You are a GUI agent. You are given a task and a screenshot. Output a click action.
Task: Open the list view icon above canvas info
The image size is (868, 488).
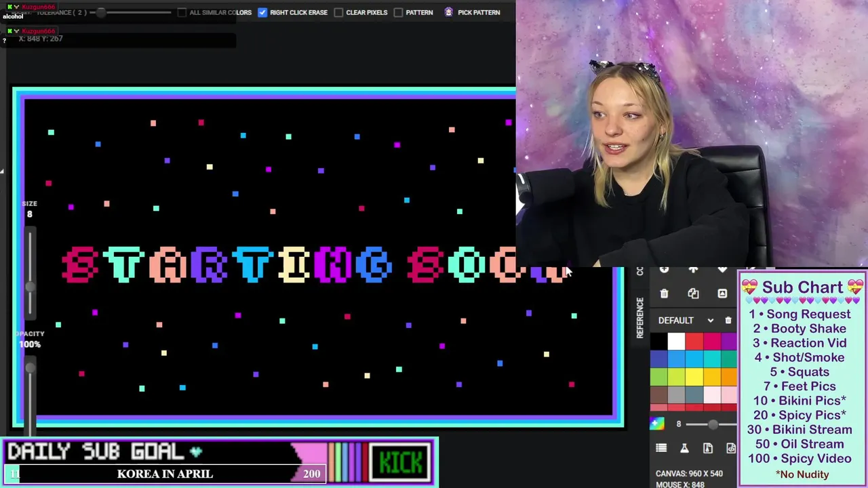coord(661,448)
